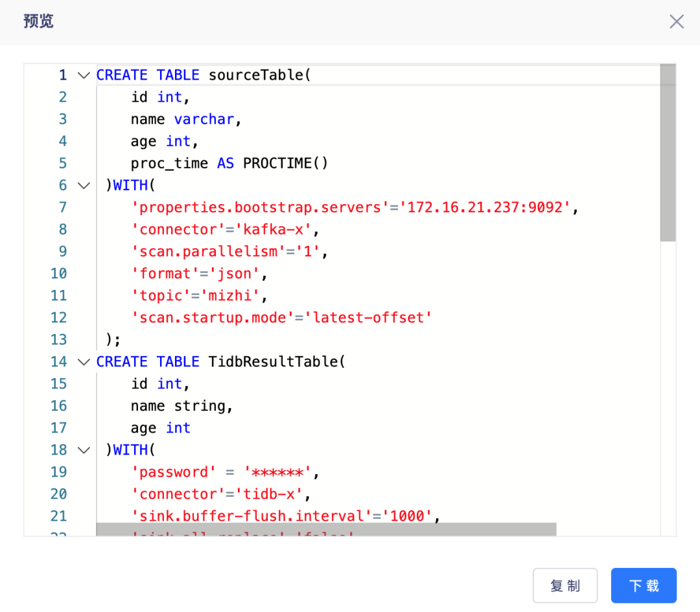Click the vertical scrollbar thumb
This screenshot has width=700, height=612.
[668, 153]
